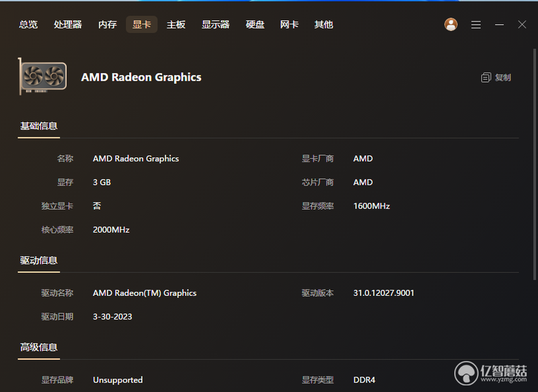Screen dimensions: 538x392
Task: Switch to the 处理器 processor tab
Action: [68, 24]
